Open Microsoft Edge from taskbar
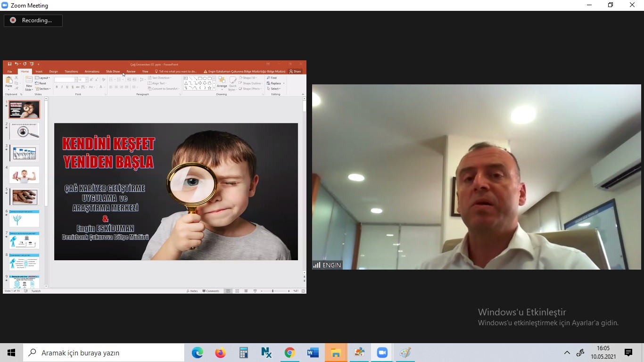This screenshot has width=644, height=362. 198,353
